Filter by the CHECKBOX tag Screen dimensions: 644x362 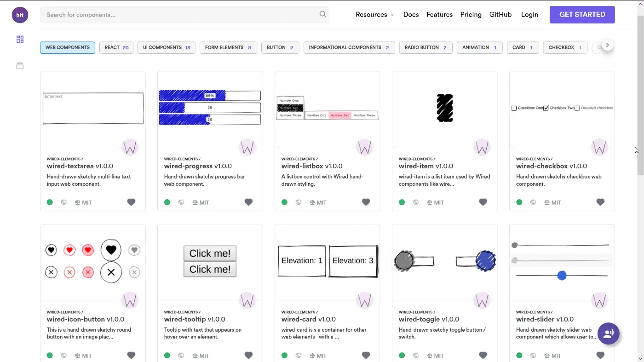tap(565, 47)
